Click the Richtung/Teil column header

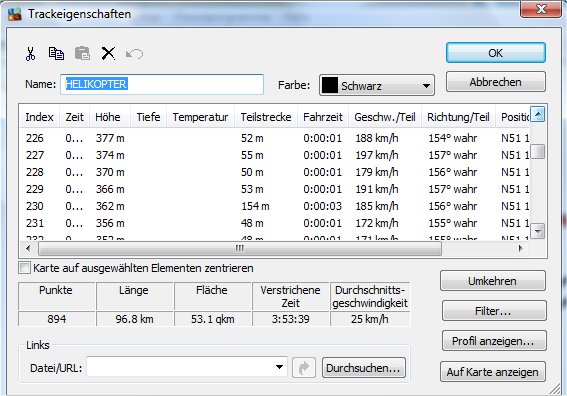pos(458,117)
